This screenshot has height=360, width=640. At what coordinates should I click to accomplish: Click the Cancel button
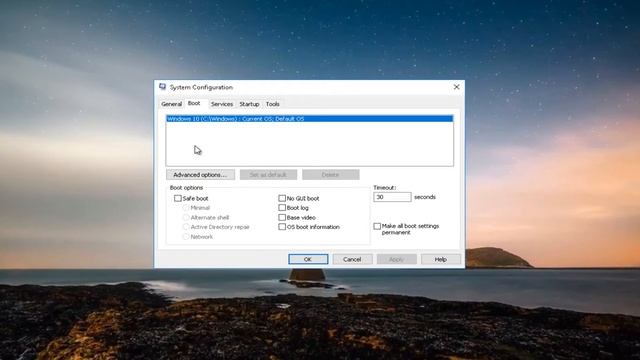[352, 259]
